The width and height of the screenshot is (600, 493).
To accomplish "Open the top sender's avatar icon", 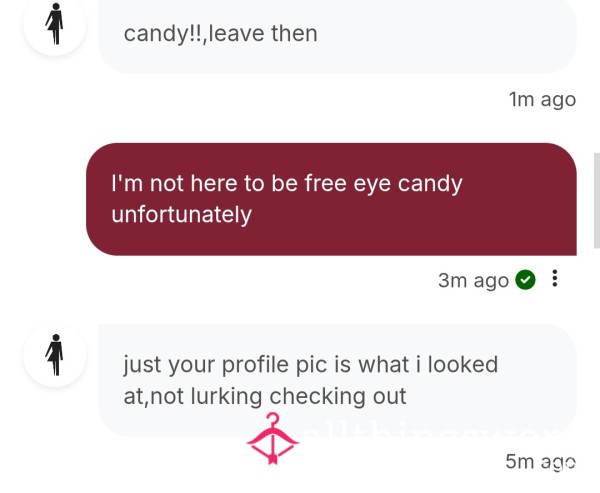I will (54, 24).
